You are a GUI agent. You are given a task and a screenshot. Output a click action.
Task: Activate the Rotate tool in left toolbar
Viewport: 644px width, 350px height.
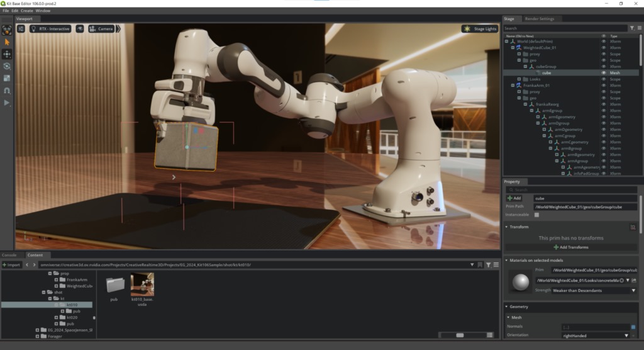[x=6, y=66]
